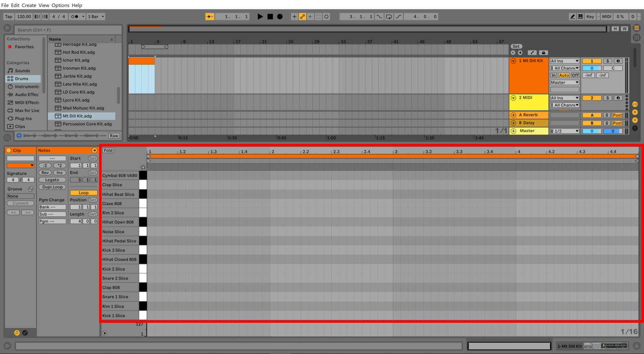Solo the Mt Dill Kit track

607,61
